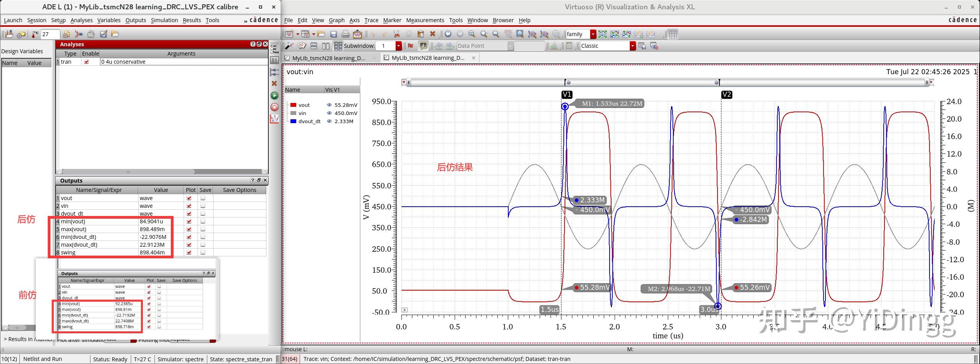Stop the simulation using the red stop icon
This screenshot has width=980, height=364.
pyautogui.click(x=275, y=107)
